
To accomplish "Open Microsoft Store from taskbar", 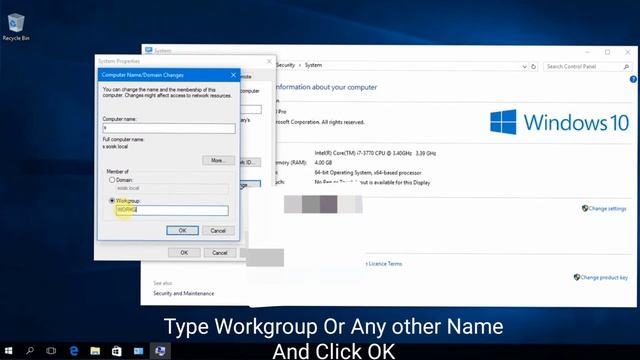I will pos(117,351).
